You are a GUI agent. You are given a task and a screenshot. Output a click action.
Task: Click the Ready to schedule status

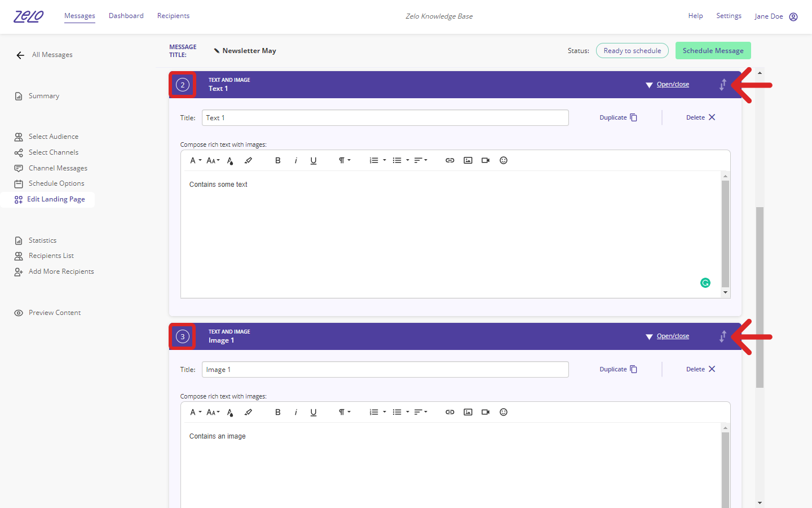(x=632, y=51)
